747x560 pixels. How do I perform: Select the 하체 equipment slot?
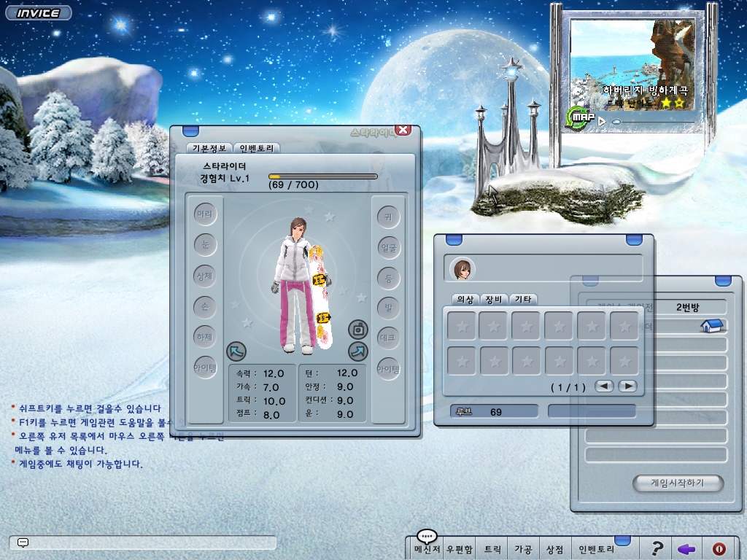coord(205,337)
